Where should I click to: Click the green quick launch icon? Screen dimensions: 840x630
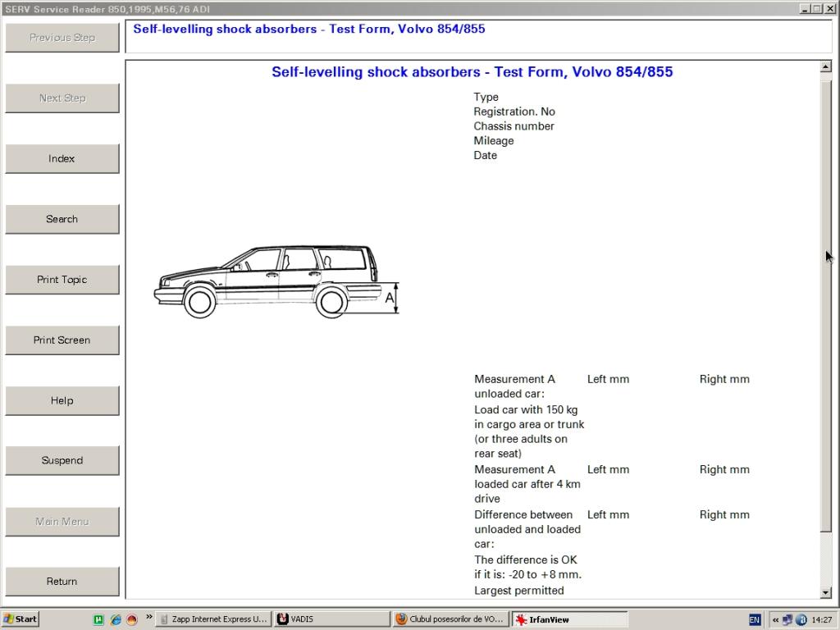coord(98,619)
